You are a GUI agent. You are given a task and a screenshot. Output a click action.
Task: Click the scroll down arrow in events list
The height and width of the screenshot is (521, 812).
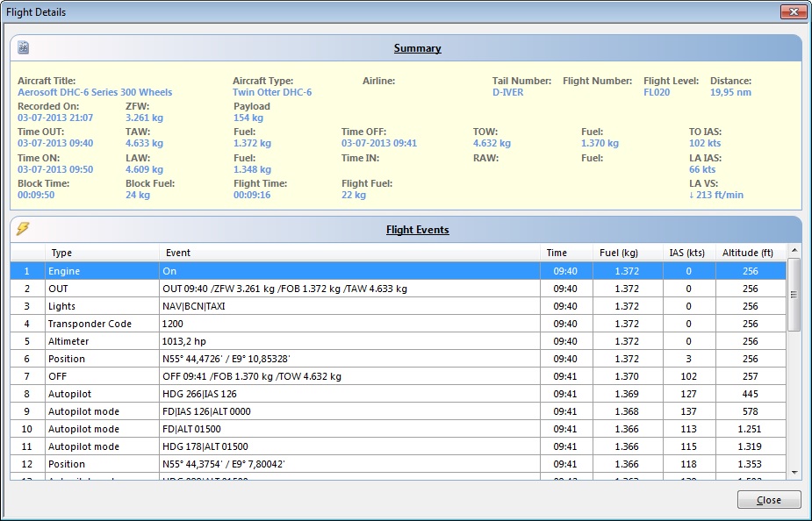pos(794,473)
